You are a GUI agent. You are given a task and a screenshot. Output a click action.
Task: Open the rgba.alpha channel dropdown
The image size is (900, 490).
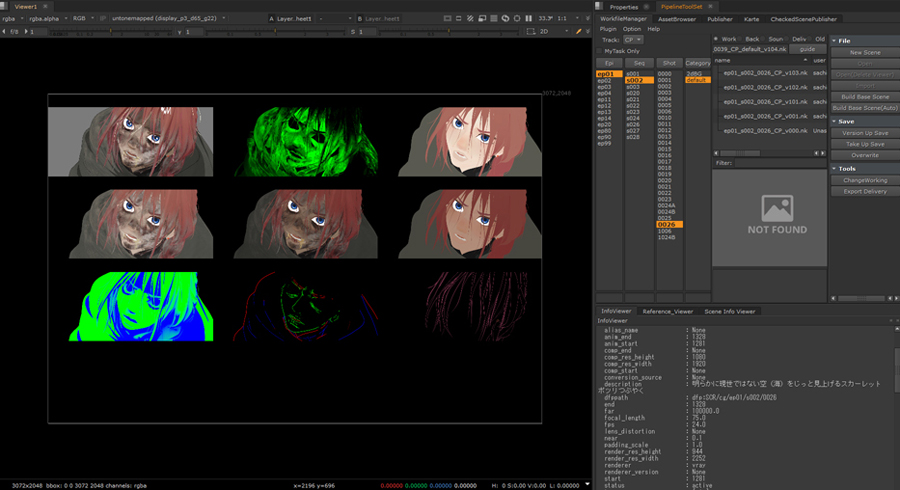49,18
